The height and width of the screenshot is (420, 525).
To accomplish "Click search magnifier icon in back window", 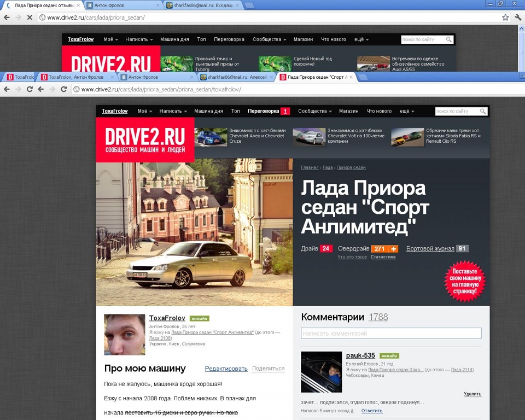I will point(448,39).
